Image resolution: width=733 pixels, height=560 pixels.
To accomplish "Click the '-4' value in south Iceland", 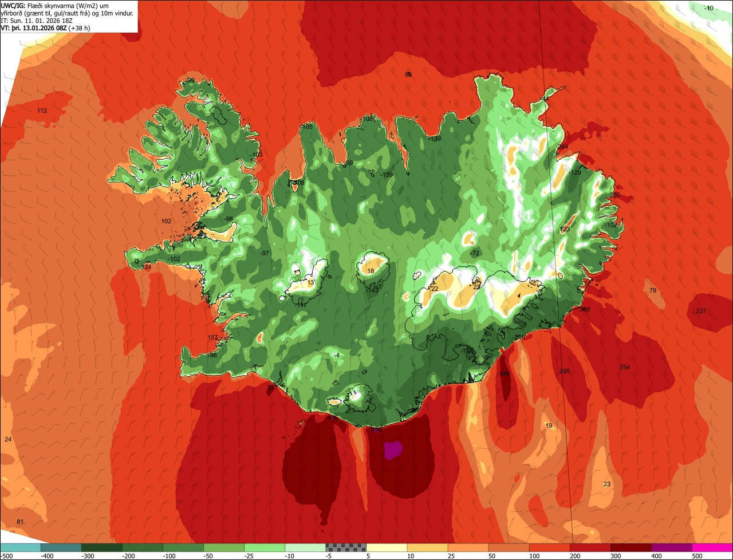I will [x=337, y=356].
